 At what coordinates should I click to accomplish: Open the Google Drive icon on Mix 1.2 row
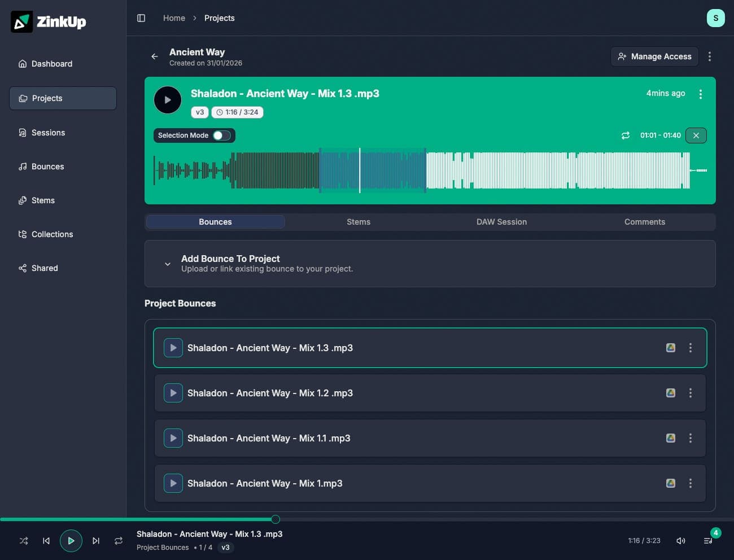point(670,393)
